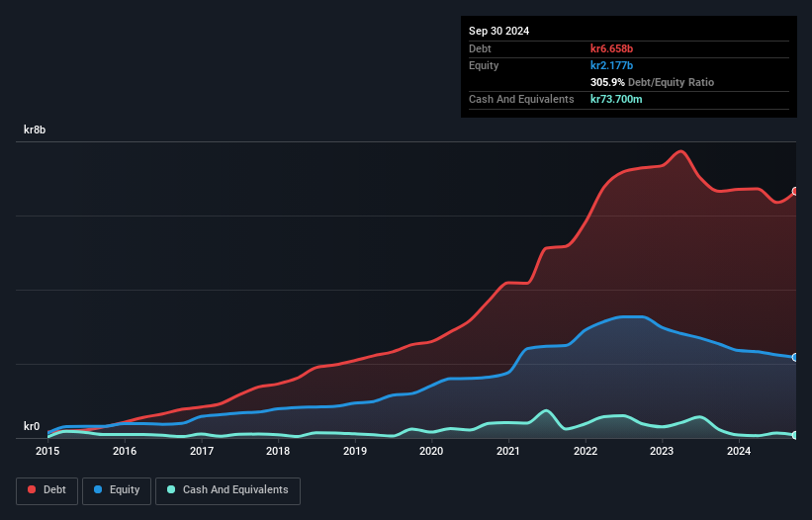
Task: Select the 2018 x-axis label
Action: (x=278, y=451)
